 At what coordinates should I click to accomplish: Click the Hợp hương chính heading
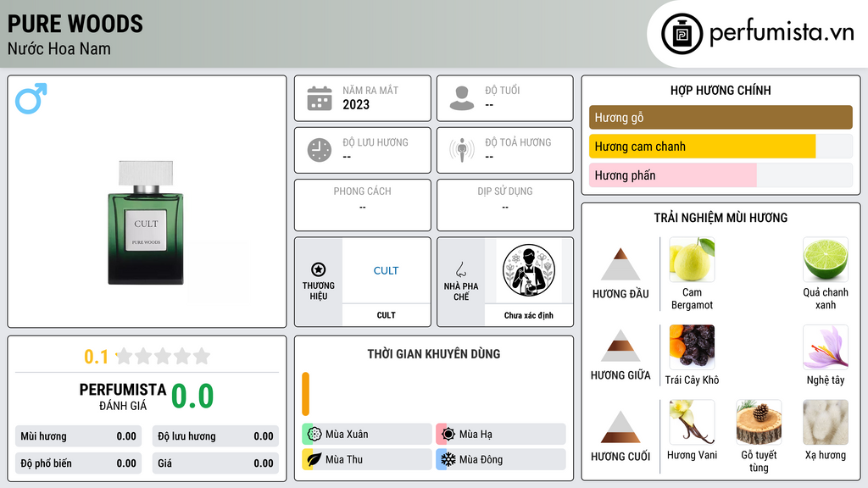(x=721, y=90)
